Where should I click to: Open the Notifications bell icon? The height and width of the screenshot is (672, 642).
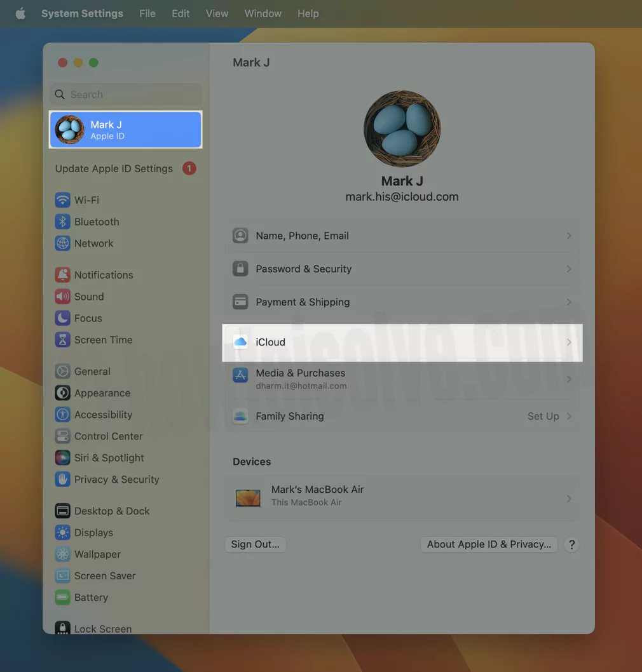pyautogui.click(x=63, y=275)
